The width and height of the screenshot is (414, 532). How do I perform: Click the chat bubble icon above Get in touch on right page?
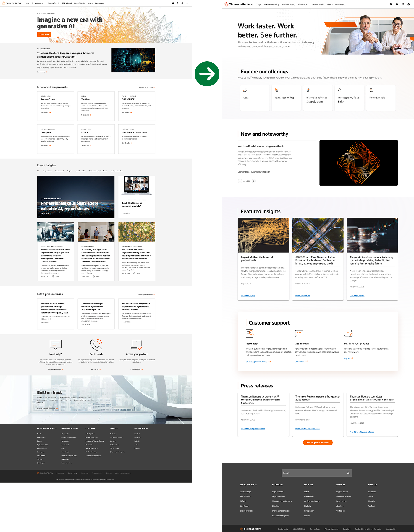click(299, 333)
